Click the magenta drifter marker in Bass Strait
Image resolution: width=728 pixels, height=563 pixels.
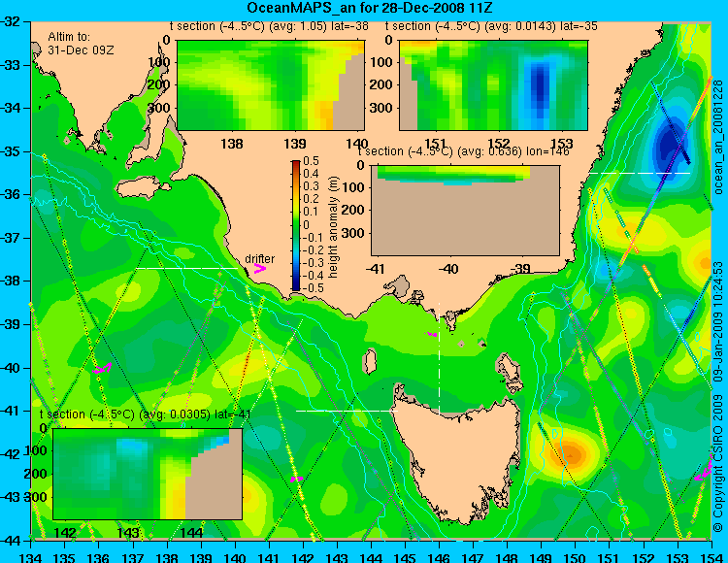[x=432, y=334]
